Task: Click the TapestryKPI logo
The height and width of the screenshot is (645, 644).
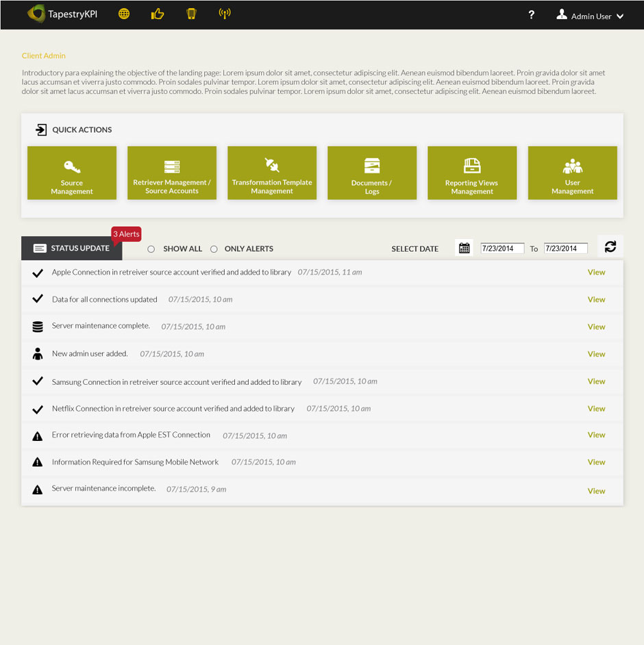Action: point(62,14)
